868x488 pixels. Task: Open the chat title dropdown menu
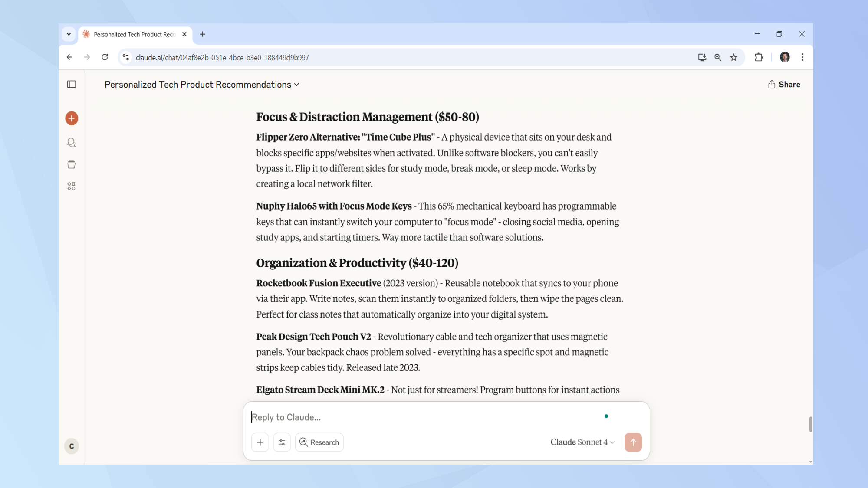[x=202, y=85]
